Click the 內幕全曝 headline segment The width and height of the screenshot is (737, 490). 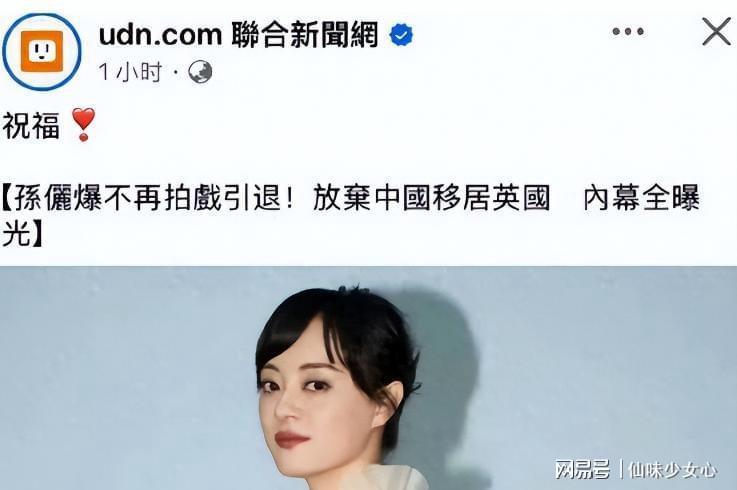tap(642, 198)
